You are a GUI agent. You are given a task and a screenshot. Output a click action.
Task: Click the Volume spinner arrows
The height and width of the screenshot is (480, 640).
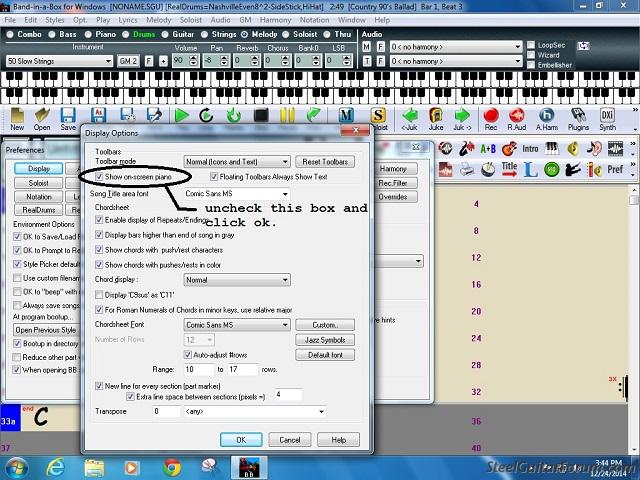click(x=193, y=61)
